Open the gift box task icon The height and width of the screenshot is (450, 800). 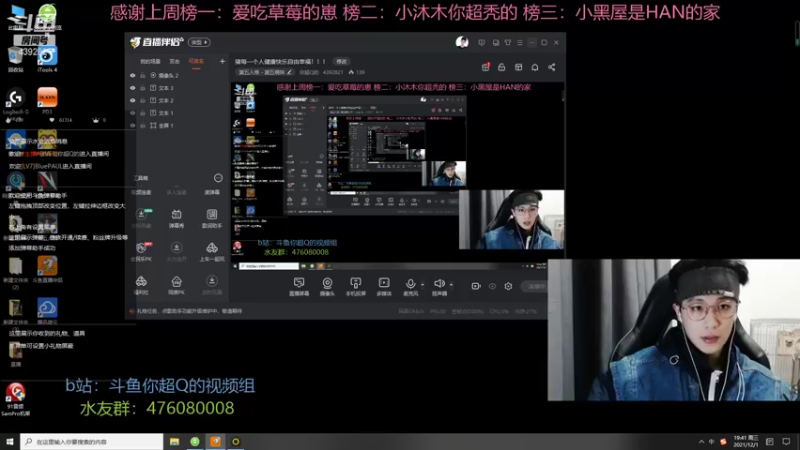(x=485, y=67)
